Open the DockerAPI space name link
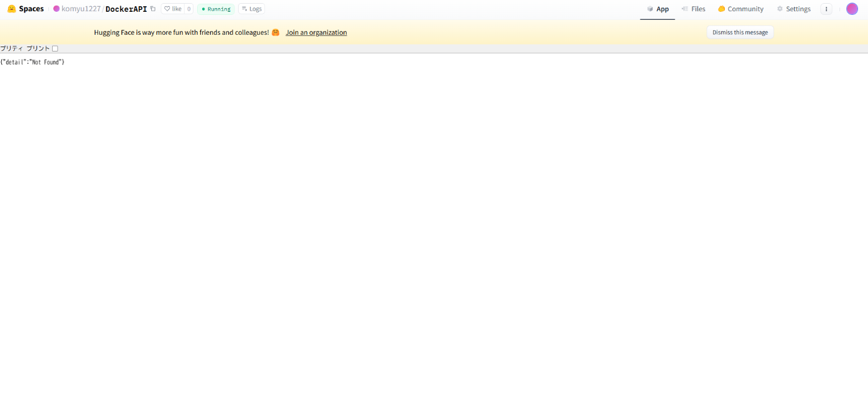This screenshot has height=409, width=868. (126, 9)
